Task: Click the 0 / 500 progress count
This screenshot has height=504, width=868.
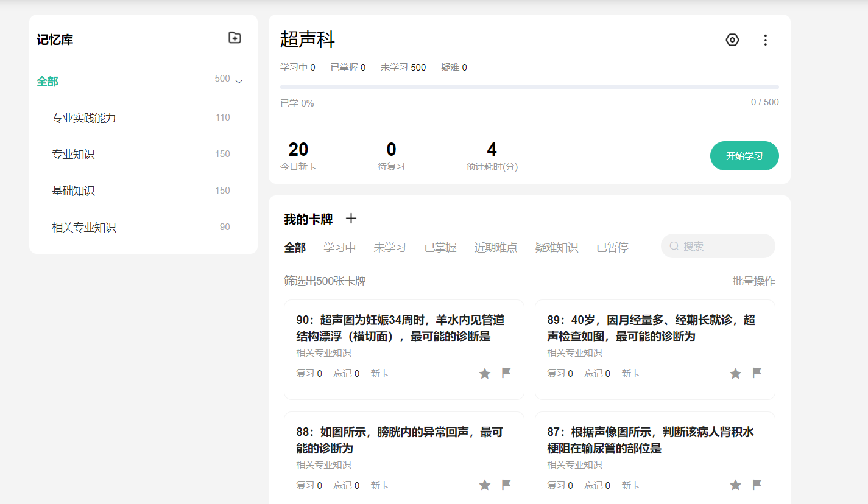Action: pos(765,102)
